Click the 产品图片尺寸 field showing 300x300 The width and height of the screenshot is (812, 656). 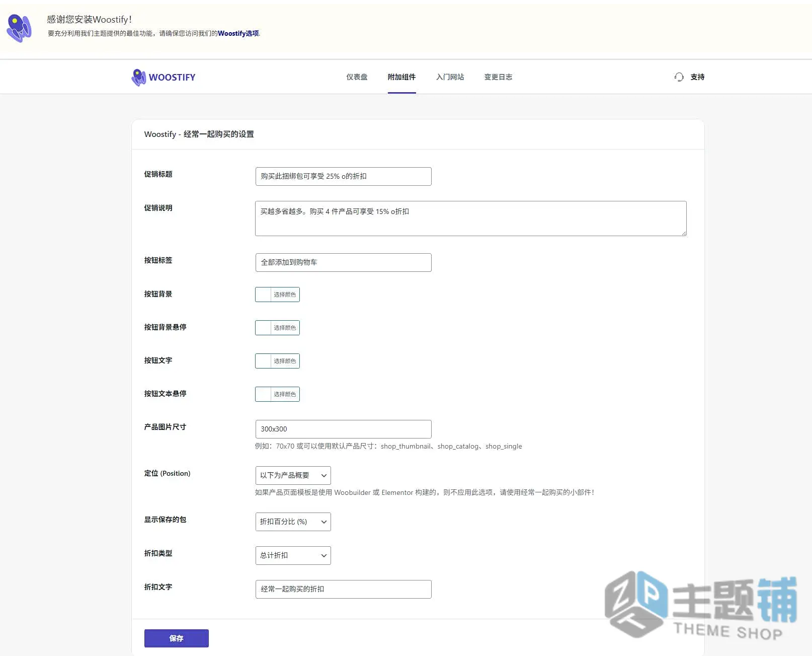click(343, 429)
